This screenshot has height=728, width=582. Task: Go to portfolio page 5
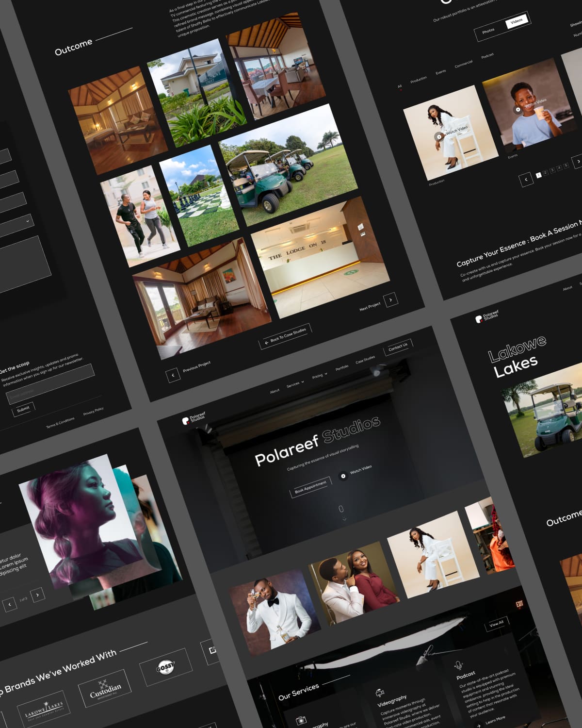pos(566,166)
